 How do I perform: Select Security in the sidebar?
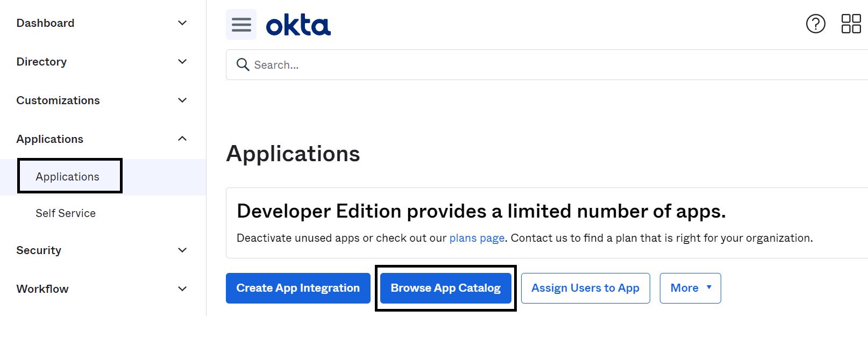tap(39, 250)
